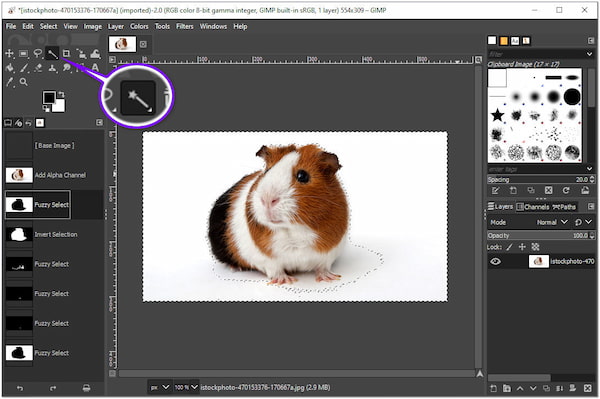Select the Text tool

point(95,68)
